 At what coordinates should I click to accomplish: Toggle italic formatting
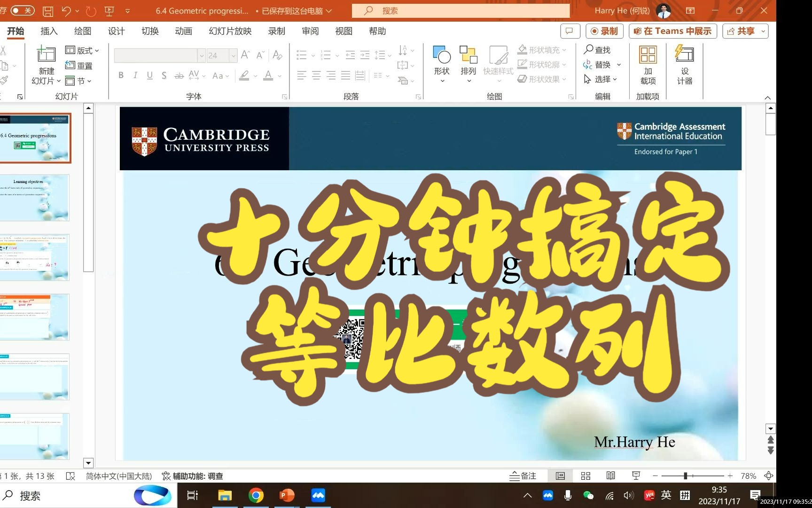(x=135, y=75)
